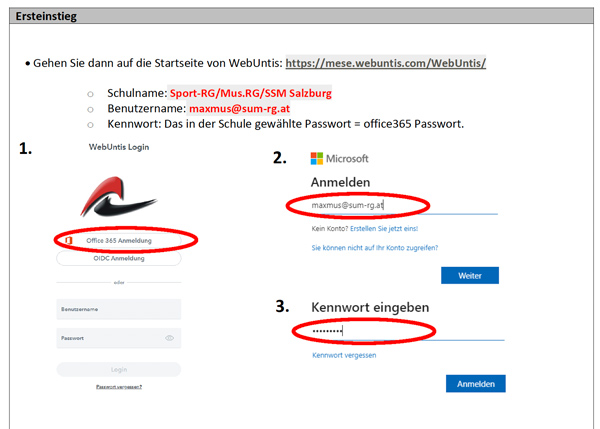The image size is (600, 429).
Task: Open the Erstellen Sie jetzt eins! link
Action: (384, 228)
